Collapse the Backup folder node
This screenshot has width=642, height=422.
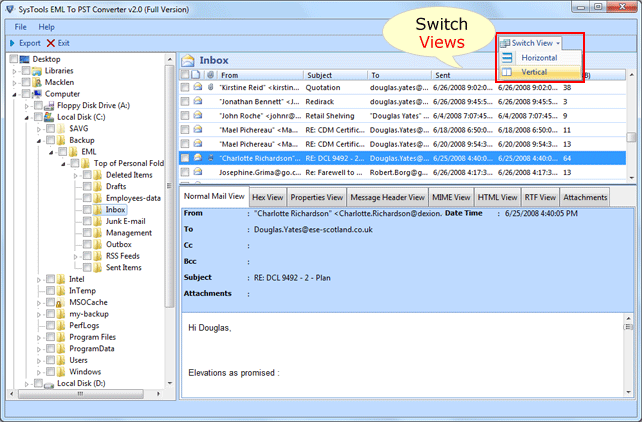tap(39, 140)
